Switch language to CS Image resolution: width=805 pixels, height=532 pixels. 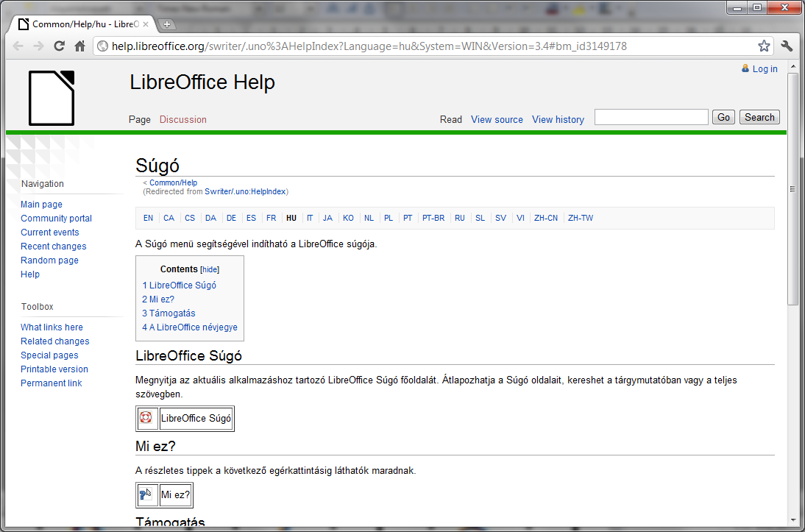(x=190, y=219)
